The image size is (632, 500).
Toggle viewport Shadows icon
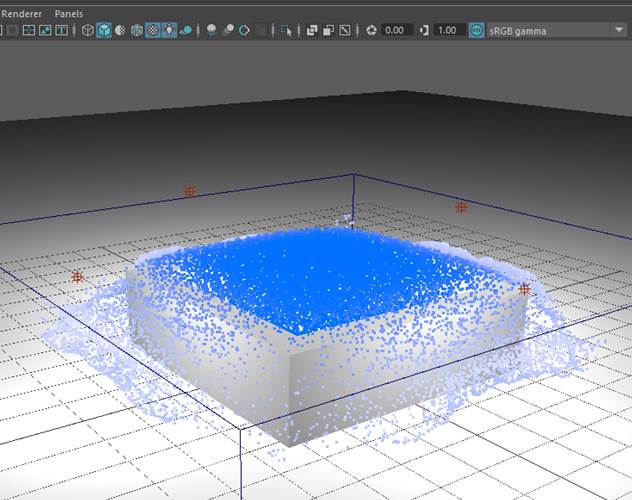coord(186,30)
